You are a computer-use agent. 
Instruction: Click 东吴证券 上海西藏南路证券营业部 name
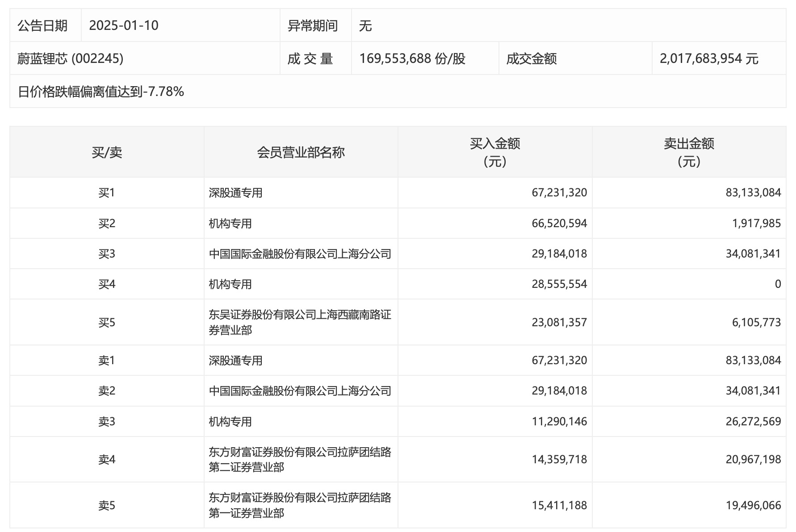pos(300,322)
